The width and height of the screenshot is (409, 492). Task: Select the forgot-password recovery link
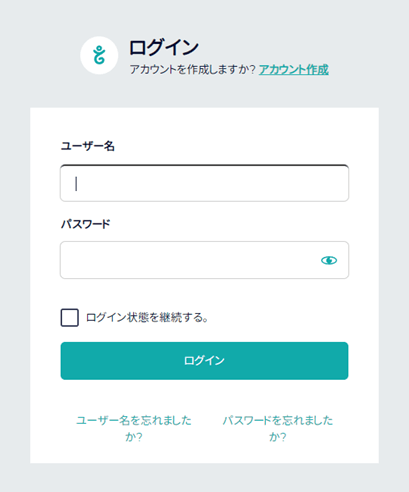coord(278,428)
